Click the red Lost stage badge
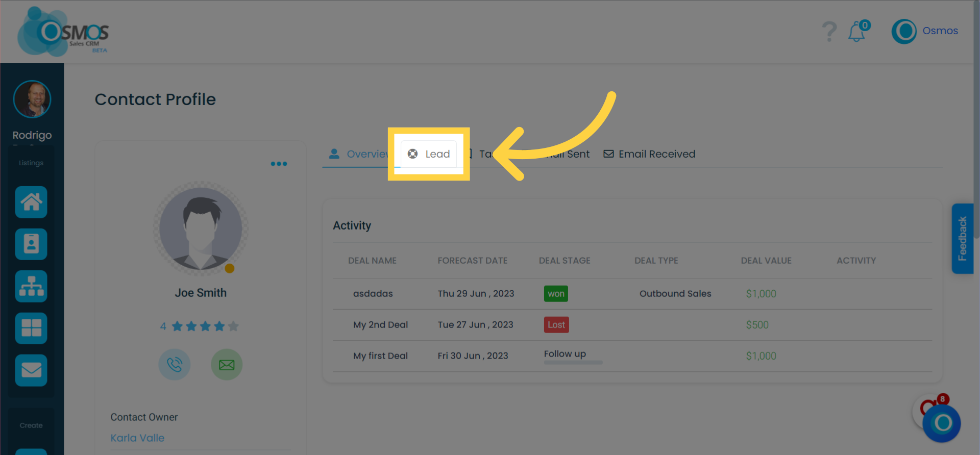This screenshot has height=455, width=980. [556, 324]
